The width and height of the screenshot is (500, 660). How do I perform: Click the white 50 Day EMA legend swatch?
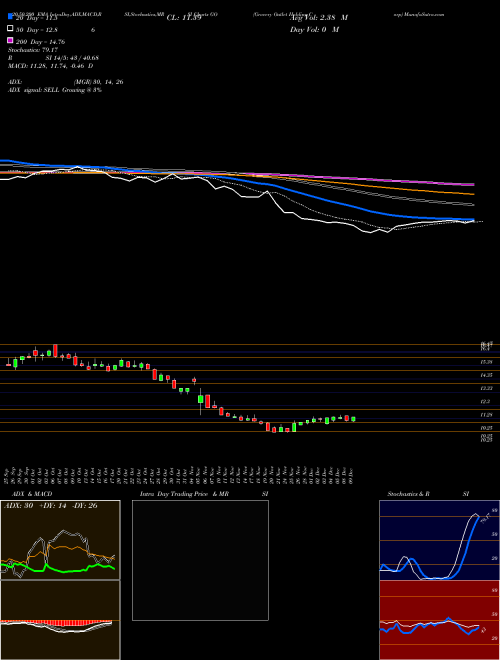11,29
